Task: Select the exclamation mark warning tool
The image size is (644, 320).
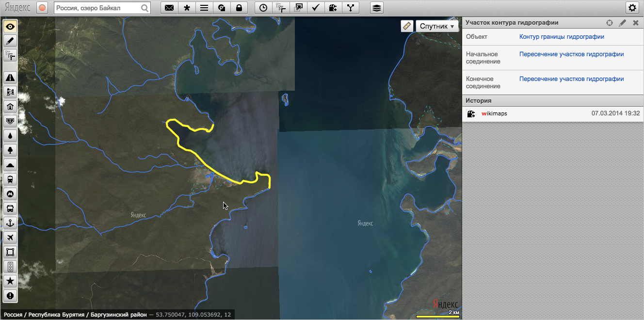Action: (x=10, y=296)
